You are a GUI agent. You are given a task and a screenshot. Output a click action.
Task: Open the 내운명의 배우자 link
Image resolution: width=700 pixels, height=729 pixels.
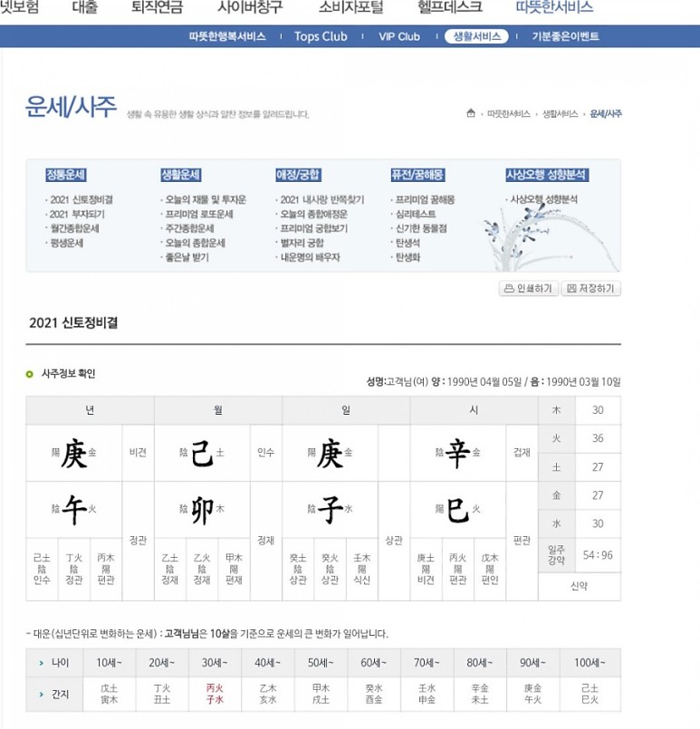click(x=310, y=257)
